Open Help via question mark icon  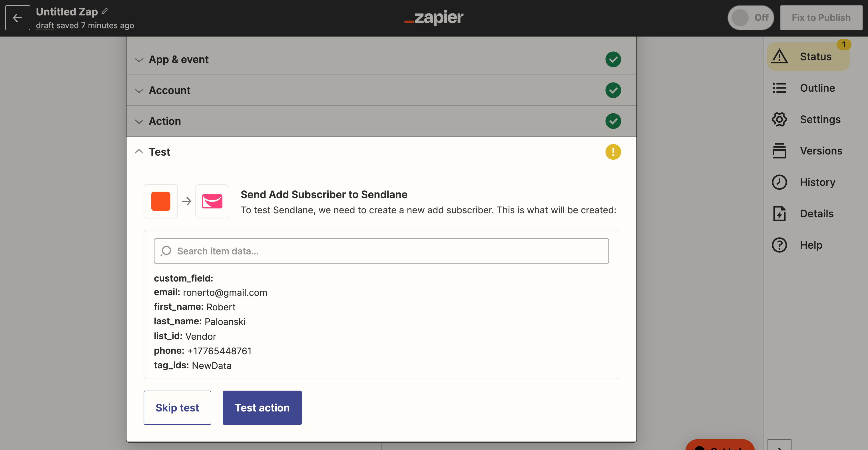pos(779,245)
